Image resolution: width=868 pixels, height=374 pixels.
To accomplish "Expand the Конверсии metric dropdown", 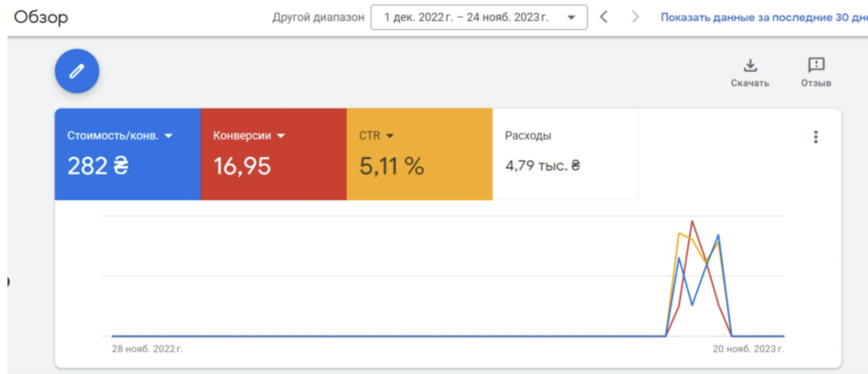I will (281, 136).
